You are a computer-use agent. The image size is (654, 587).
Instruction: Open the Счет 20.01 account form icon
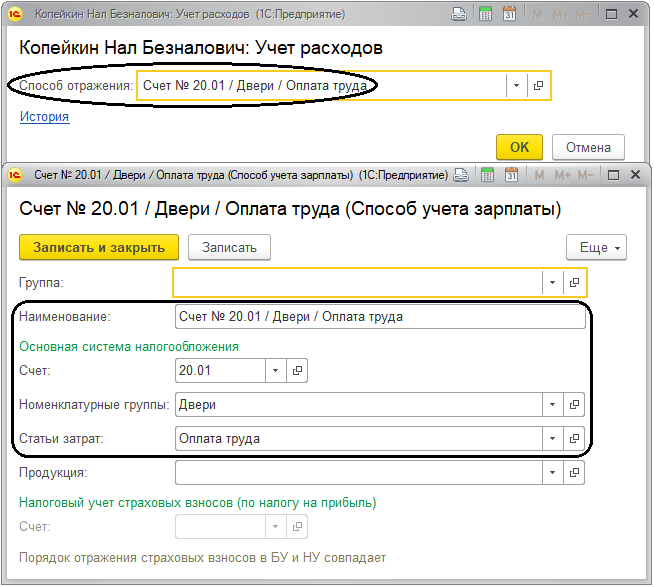[297, 370]
